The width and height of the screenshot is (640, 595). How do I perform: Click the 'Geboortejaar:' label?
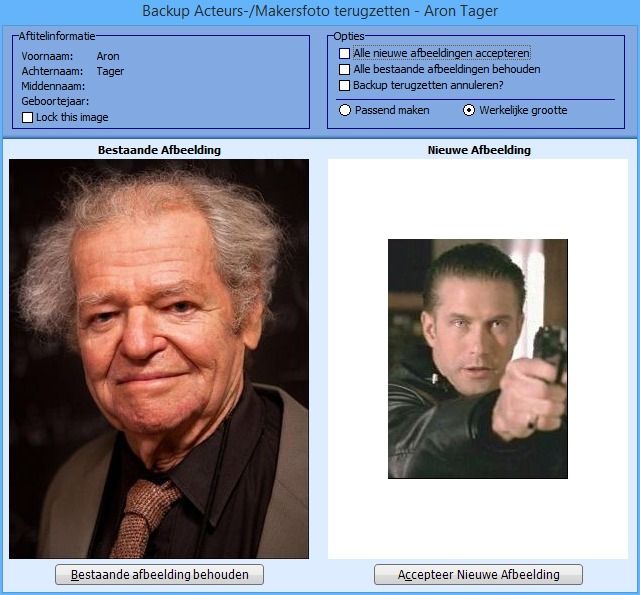click(55, 101)
